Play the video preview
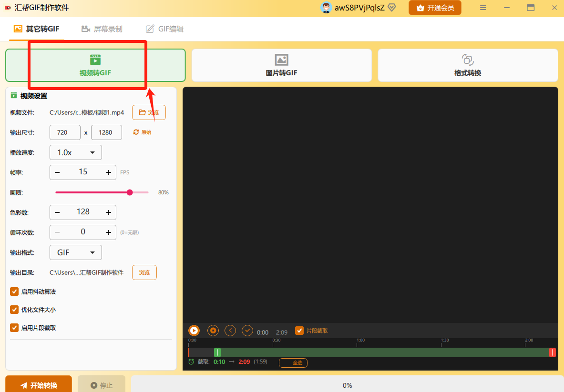 pos(194,331)
